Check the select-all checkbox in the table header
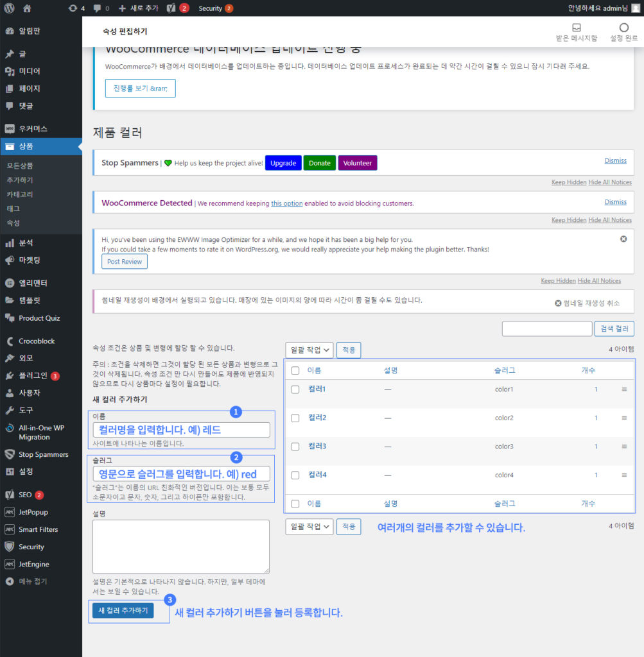 tap(294, 370)
